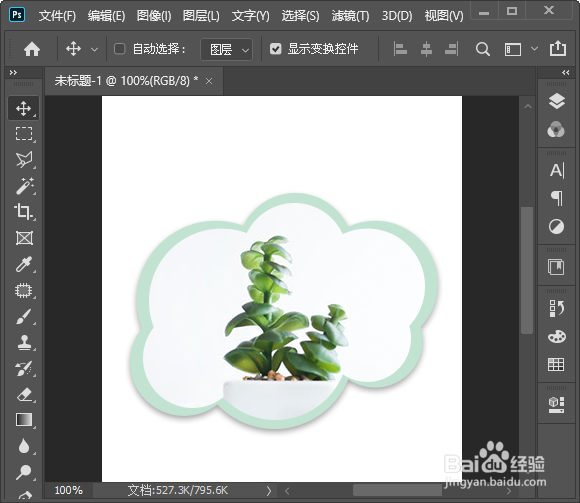Select the Spot Healing Patch tool

click(x=24, y=290)
